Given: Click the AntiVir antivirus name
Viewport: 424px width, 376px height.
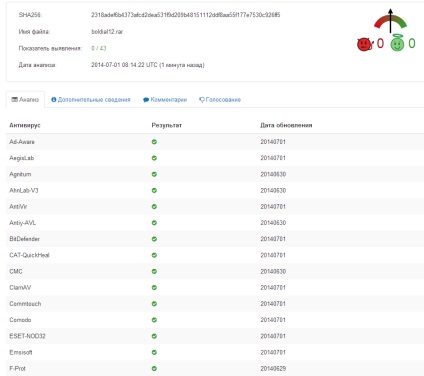Looking at the screenshot, I should pyautogui.click(x=18, y=206).
